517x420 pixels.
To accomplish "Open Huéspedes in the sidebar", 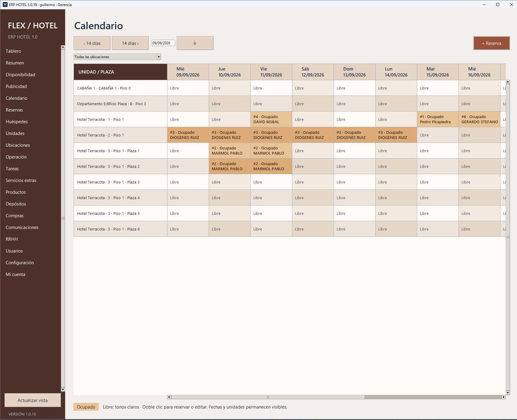I will pos(17,122).
